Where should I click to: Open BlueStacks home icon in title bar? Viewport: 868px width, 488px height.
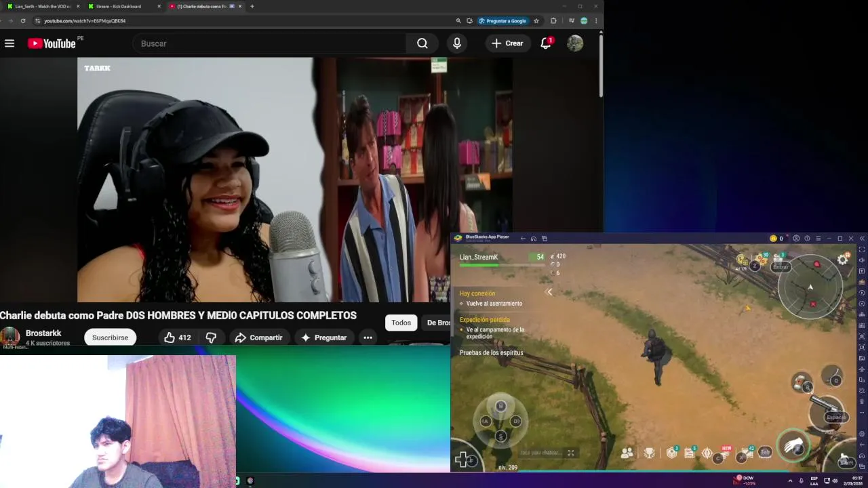pyautogui.click(x=534, y=239)
